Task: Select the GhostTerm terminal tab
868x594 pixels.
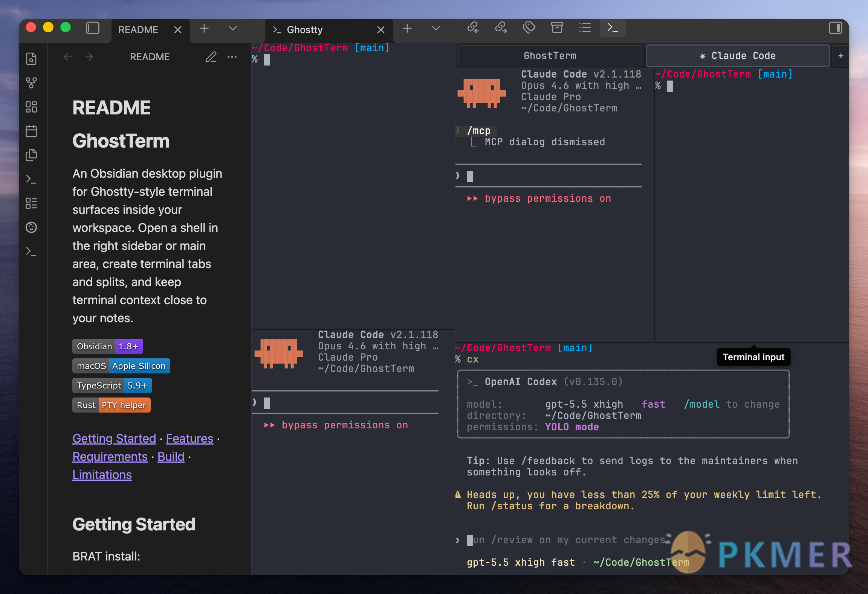Action: point(550,56)
